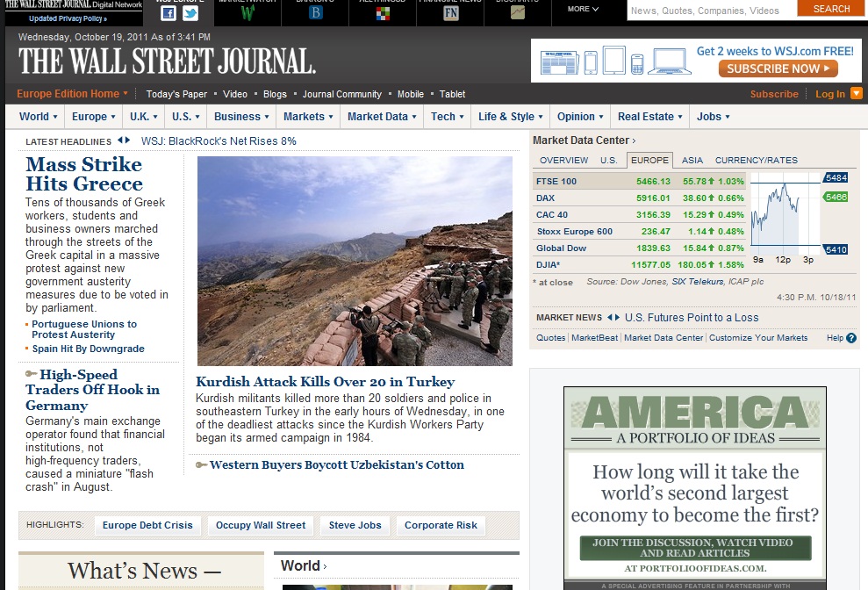Viewport: 868px width, 590px height.
Task: Open Customize Your Markets link
Action: 758,338
